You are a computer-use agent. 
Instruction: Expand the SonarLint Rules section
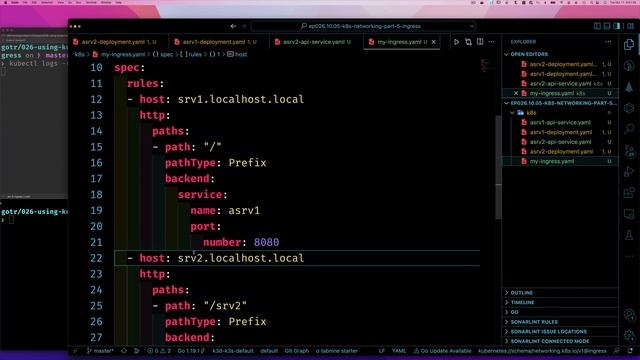(560, 322)
